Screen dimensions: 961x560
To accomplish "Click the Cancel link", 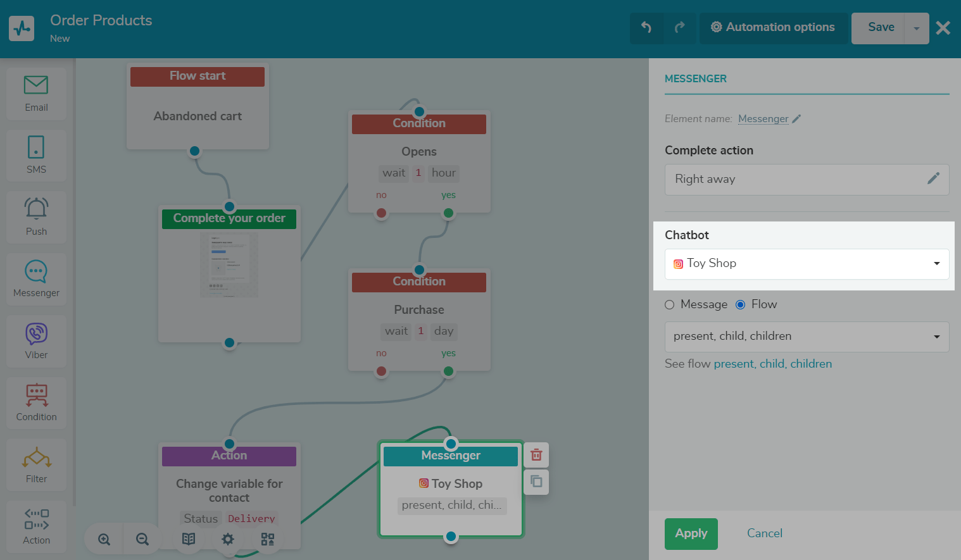I will pyautogui.click(x=764, y=533).
